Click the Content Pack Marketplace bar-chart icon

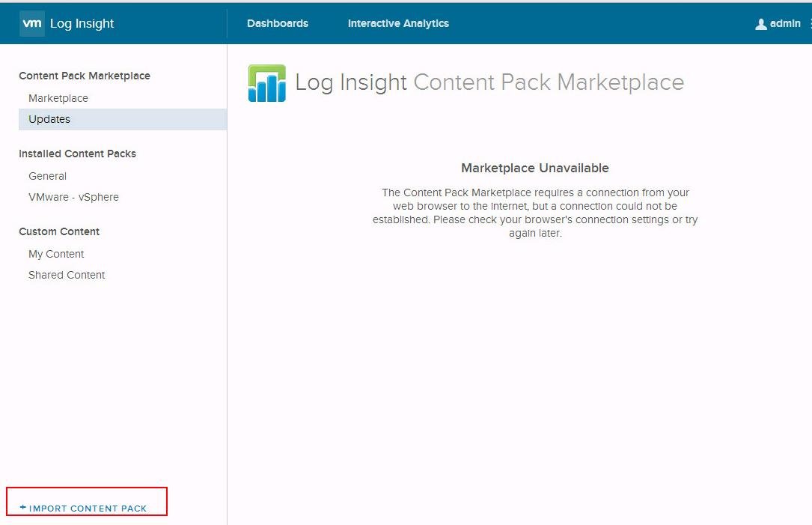tap(266, 83)
